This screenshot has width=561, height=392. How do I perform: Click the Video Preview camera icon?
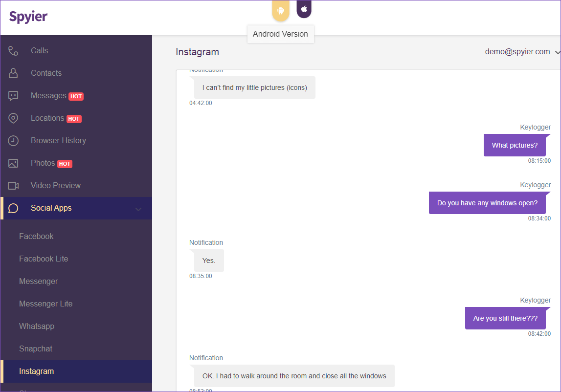click(x=13, y=186)
